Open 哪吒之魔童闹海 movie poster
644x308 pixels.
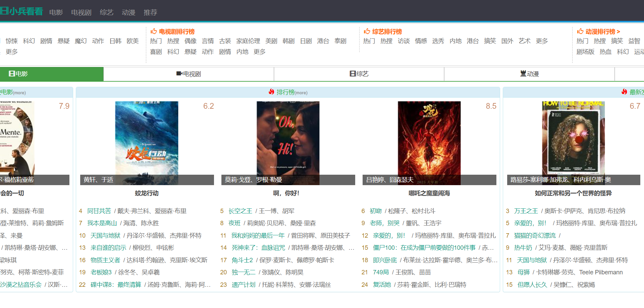(x=429, y=143)
